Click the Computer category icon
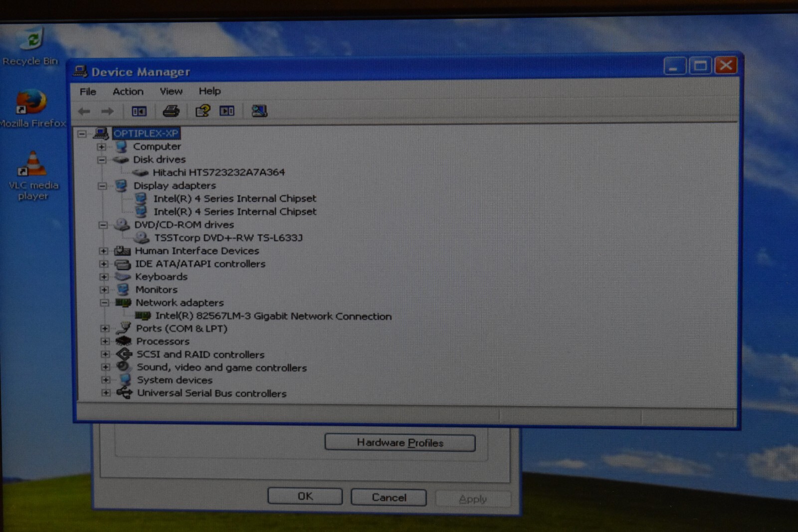This screenshot has width=798, height=532. (121, 147)
